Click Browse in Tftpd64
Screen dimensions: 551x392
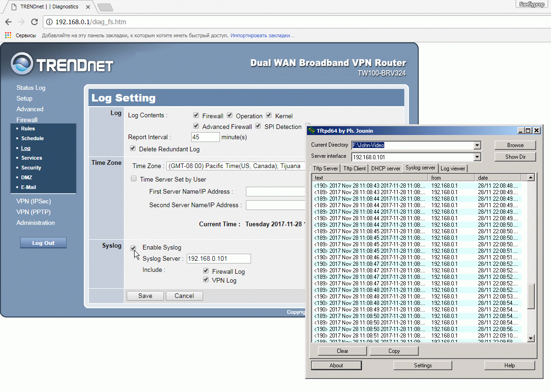tap(515, 145)
